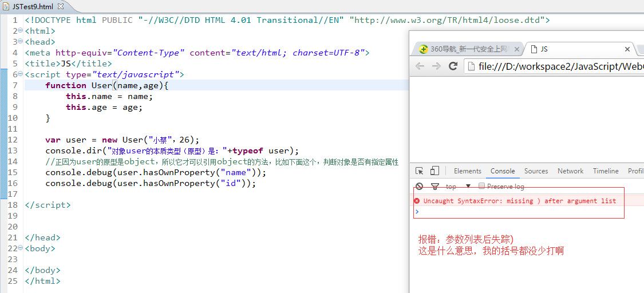
Task: Reload the browser page
Action: tap(453, 66)
